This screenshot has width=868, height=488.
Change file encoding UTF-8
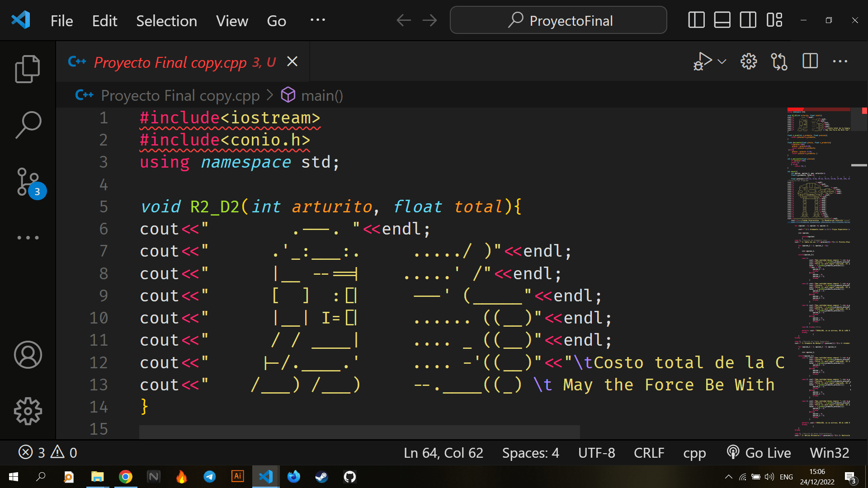coord(596,453)
